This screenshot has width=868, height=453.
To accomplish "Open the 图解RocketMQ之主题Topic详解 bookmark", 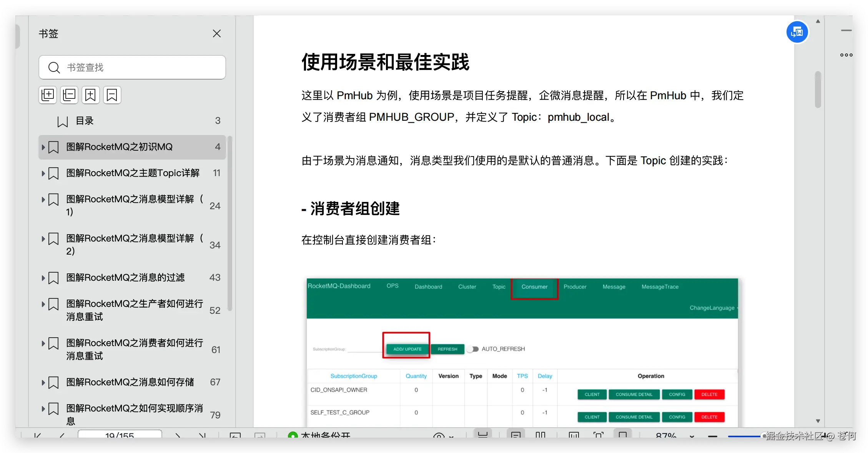I will [x=133, y=173].
